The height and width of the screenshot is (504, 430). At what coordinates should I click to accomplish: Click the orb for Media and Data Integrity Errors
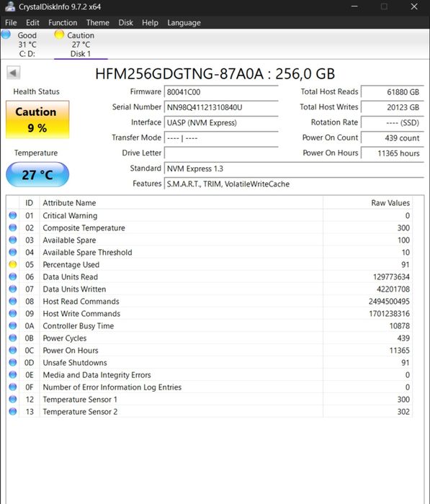click(x=13, y=374)
